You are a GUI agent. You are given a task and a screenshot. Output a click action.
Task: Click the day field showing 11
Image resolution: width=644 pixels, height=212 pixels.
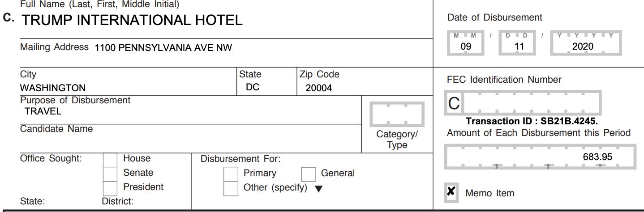519,44
